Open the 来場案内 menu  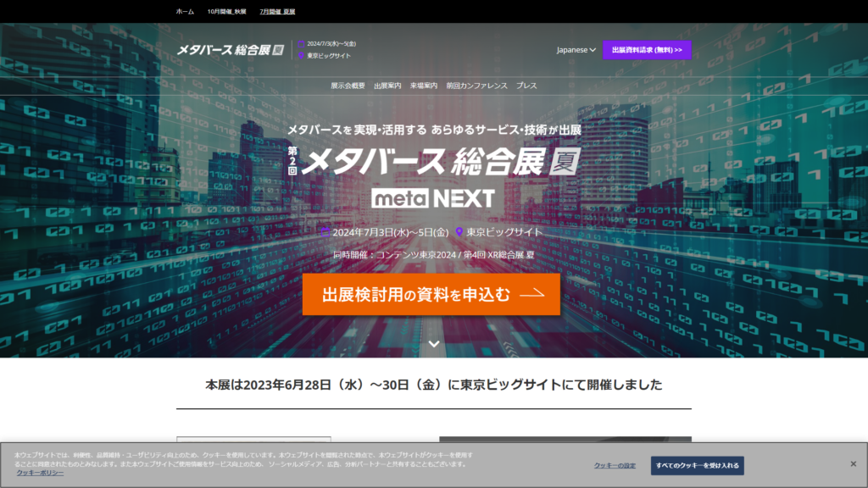[x=424, y=86]
